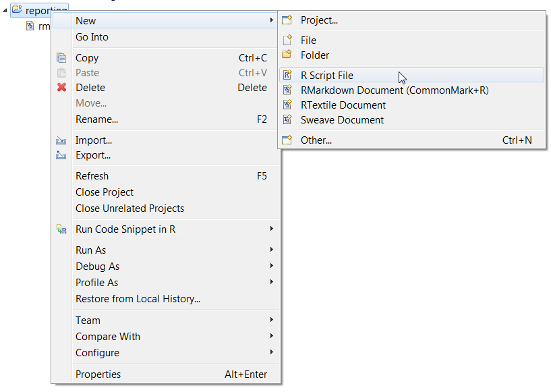Click the Copy icon in the context menu

pyautogui.click(x=61, y=57)
